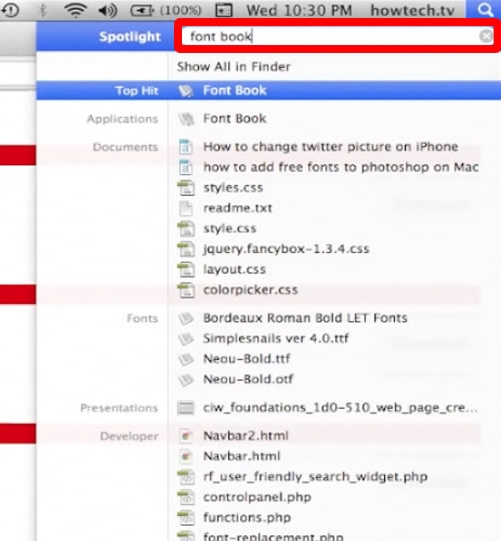Click the style.css file icon
Viewport: 501px width, 541px height.
tap(186, 229)
